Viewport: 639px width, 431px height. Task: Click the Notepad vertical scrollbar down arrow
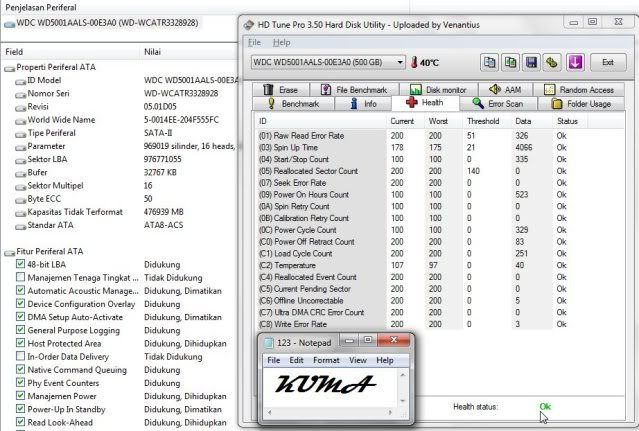click(x=403, y=401)
